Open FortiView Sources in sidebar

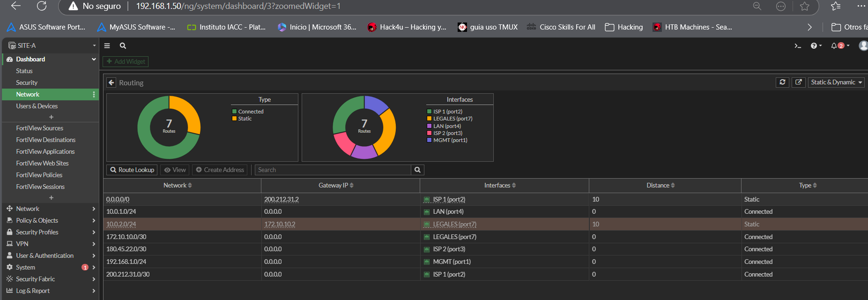tap(39, 128)
